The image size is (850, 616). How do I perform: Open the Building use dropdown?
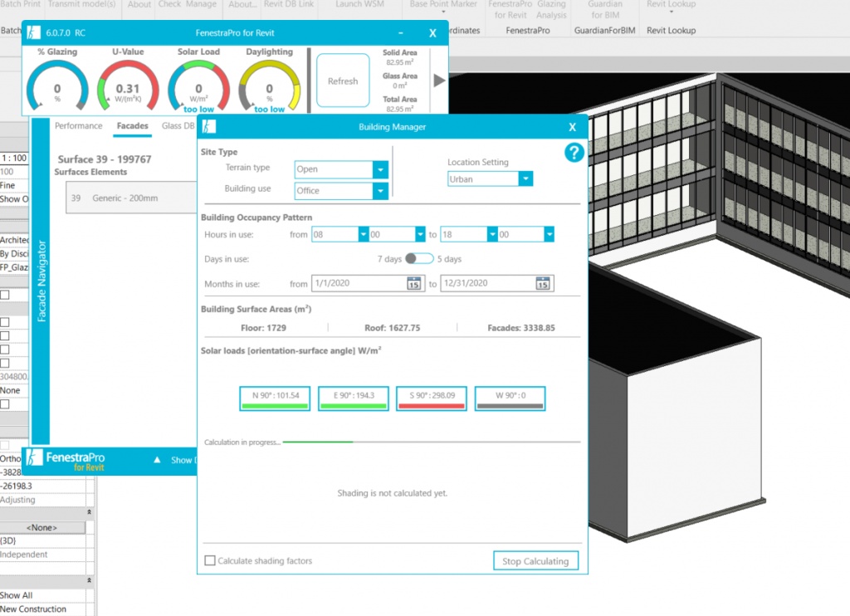click(380, 191)
